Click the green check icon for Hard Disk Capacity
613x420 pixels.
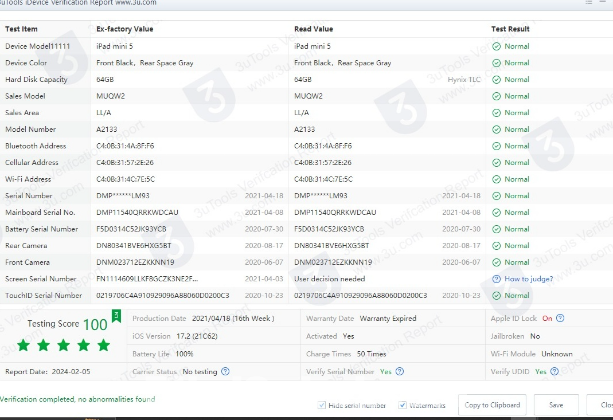coord(496,80)
